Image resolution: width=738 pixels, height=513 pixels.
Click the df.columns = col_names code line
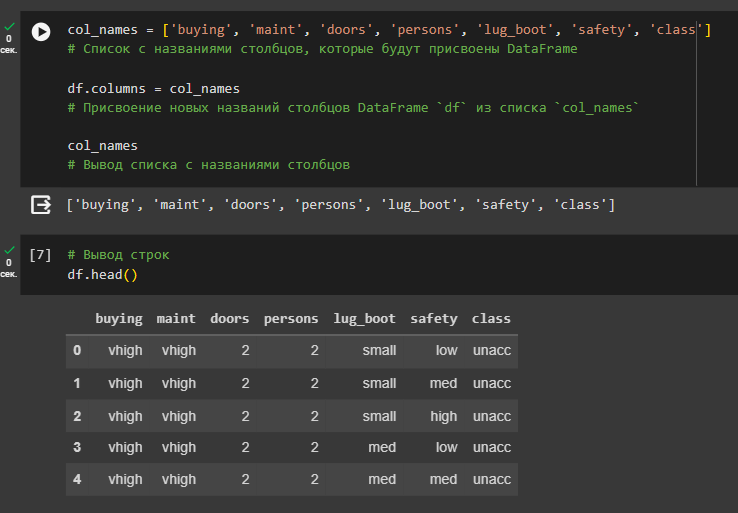click(x=153, y=88)
